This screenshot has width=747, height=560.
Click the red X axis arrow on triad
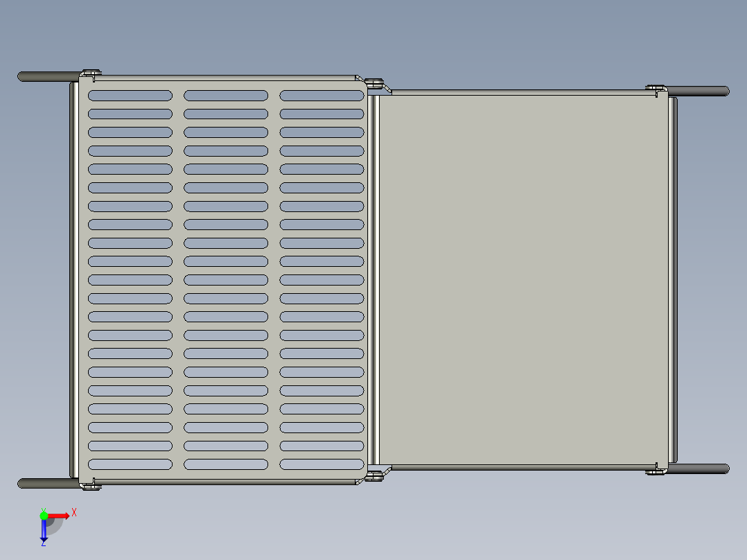(x=59, y=516)
